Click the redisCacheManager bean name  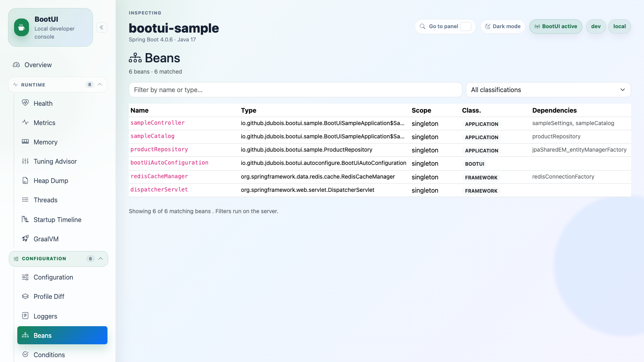159,176
